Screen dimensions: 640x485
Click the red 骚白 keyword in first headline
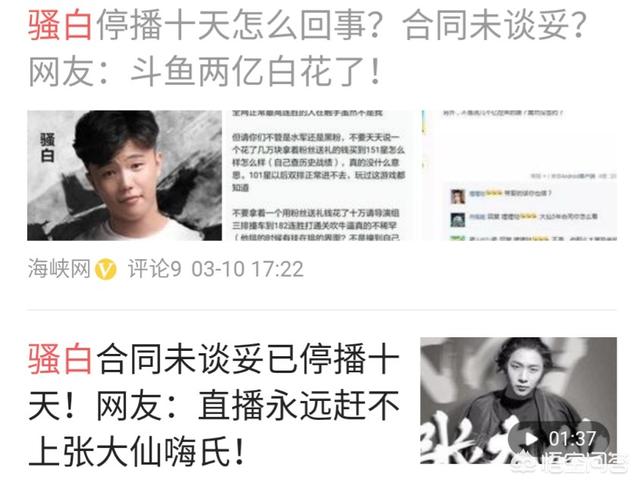click(x=60, y=25)
